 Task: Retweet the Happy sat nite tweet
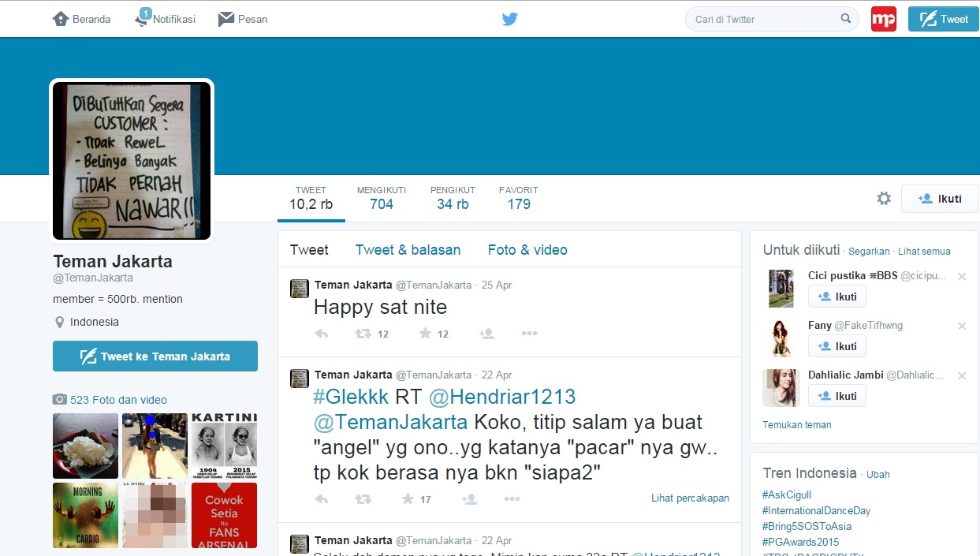coord(363,334)
